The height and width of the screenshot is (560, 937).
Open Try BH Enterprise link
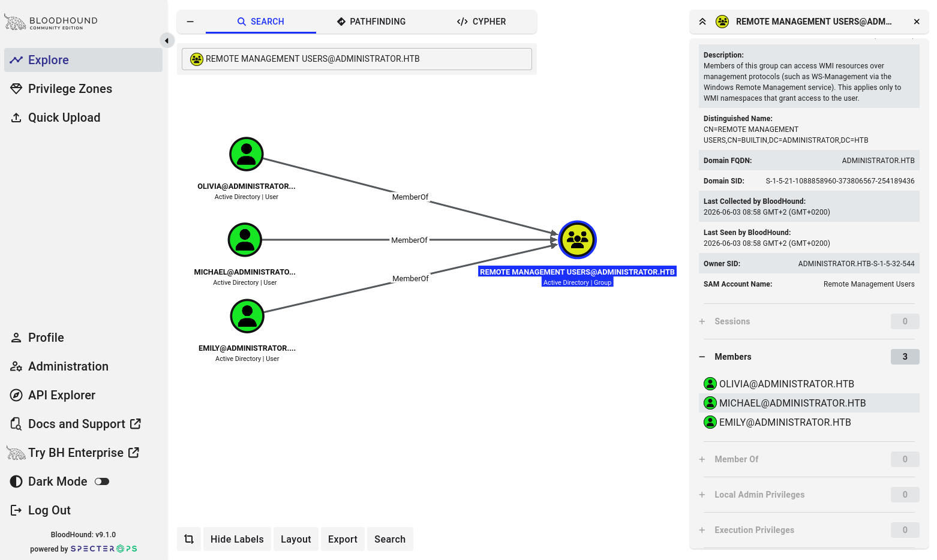click(83, 453)
